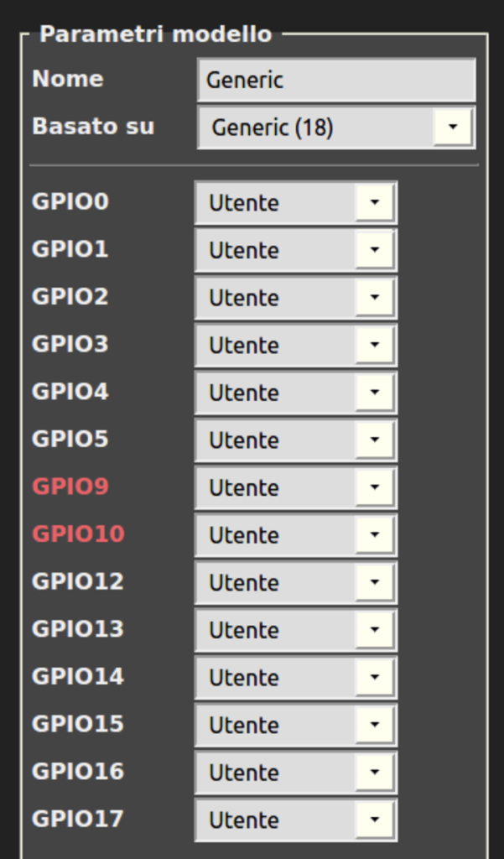504x859 pixels.
Task: Open the red GPIO9 dropdown
Action: (295, 487)
